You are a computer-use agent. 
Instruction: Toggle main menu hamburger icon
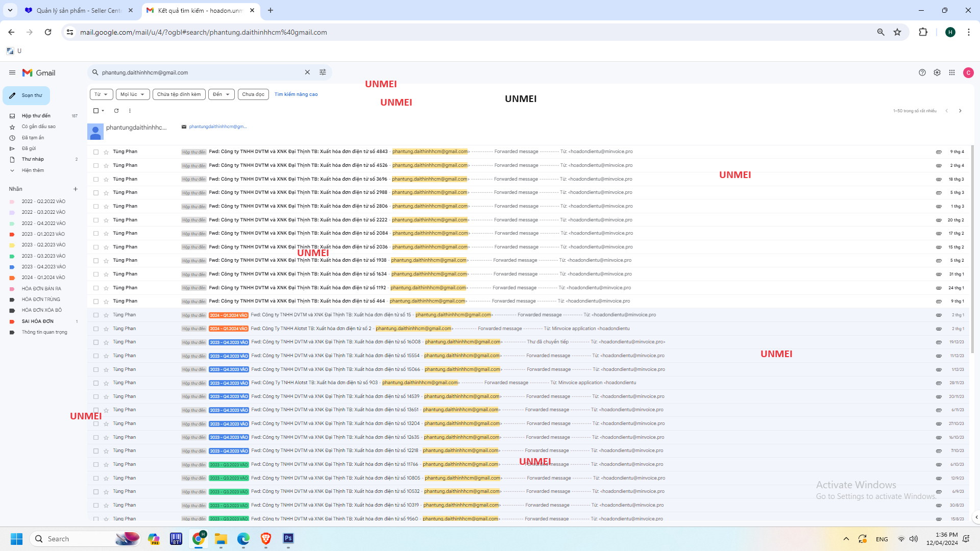click(x=12, y=72)
